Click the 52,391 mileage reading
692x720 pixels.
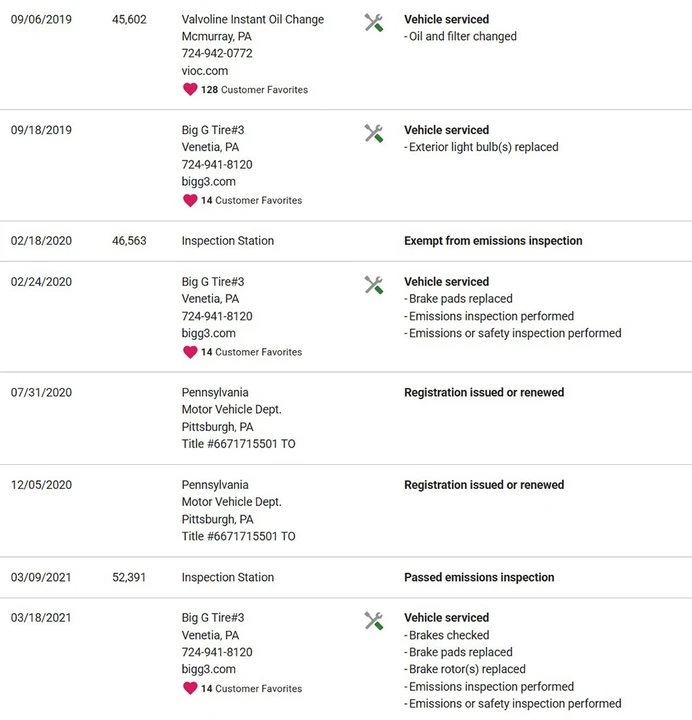pos(129,577)
